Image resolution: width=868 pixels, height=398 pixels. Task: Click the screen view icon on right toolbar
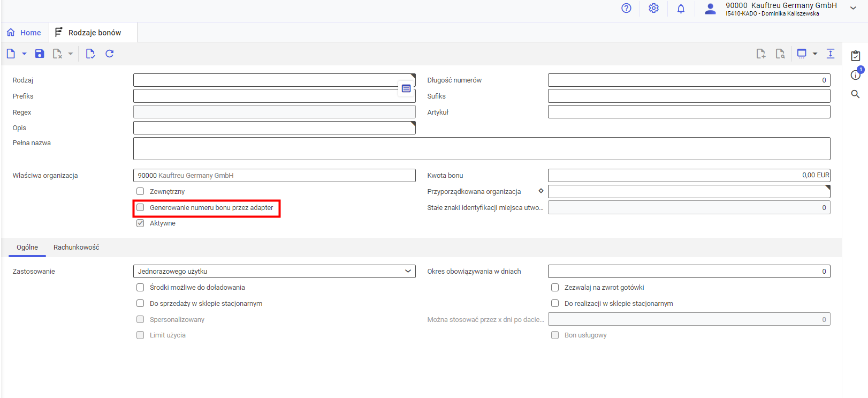click(x=802, y=54)
